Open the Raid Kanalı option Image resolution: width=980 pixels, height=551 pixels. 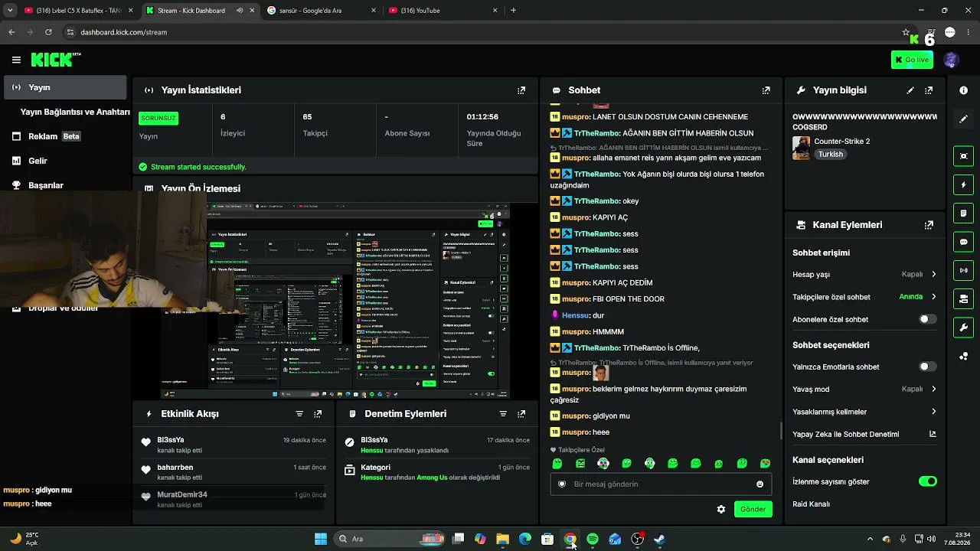click(812, 504)
